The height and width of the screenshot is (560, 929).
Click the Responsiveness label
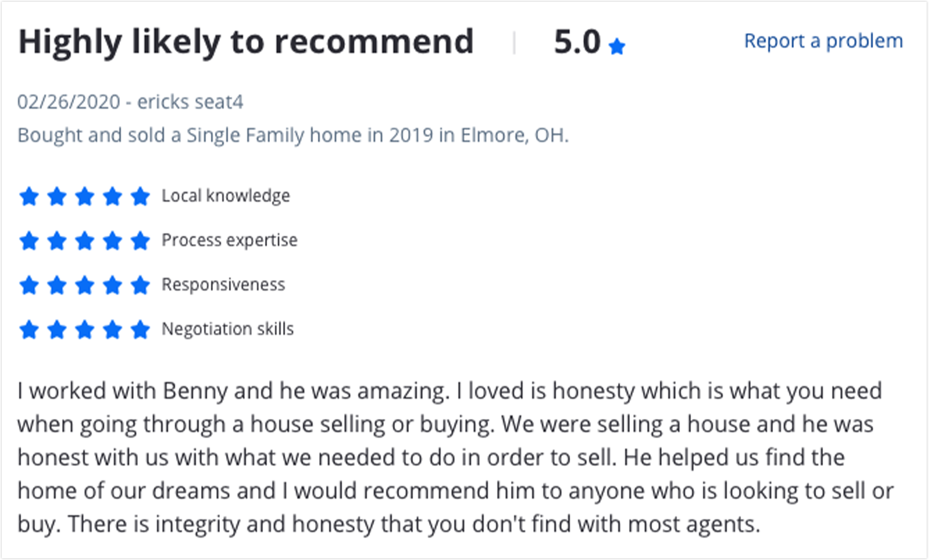pos(223,285)
